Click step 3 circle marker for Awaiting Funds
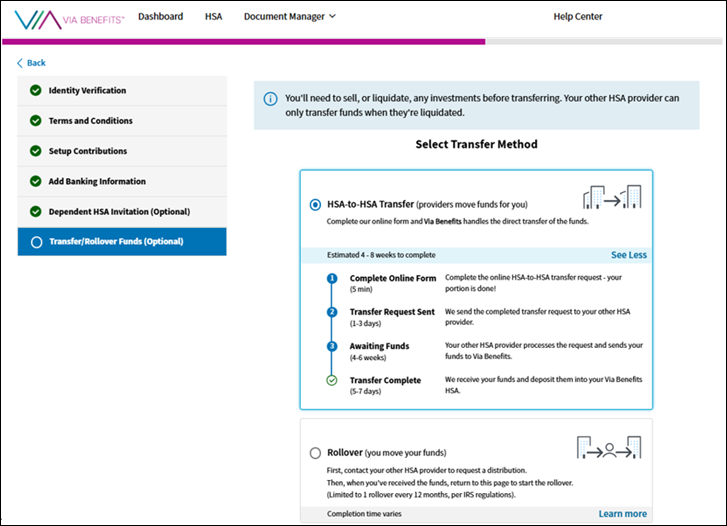 click(x=332, y=346)
